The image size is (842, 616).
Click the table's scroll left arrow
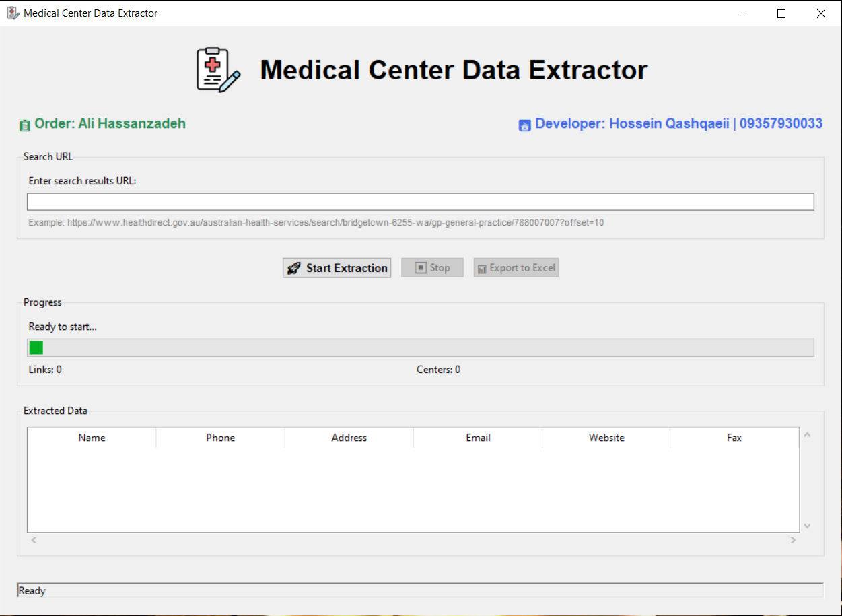[34, 540]
